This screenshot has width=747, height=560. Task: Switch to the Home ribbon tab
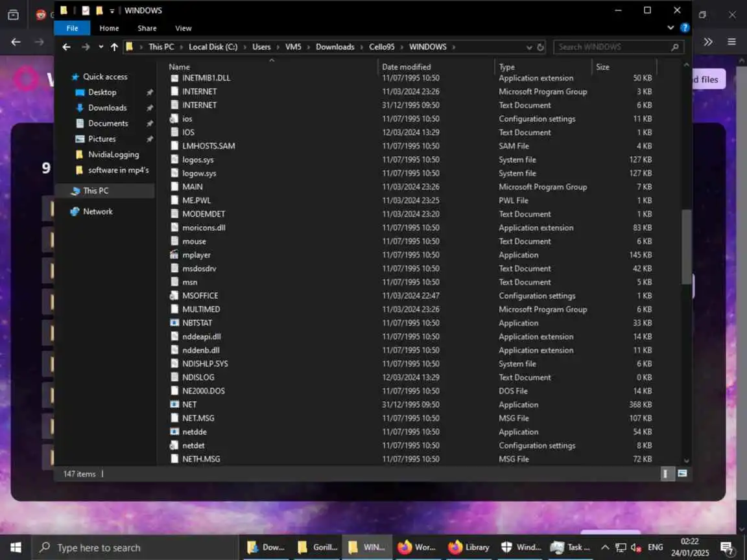[109, 28]
